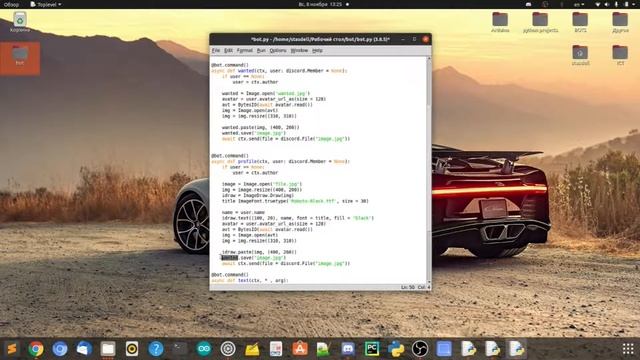Viewport: 640px width, 360px height.
Task: Open the Options menu in IDLE
Action: [x=278, y=51]
